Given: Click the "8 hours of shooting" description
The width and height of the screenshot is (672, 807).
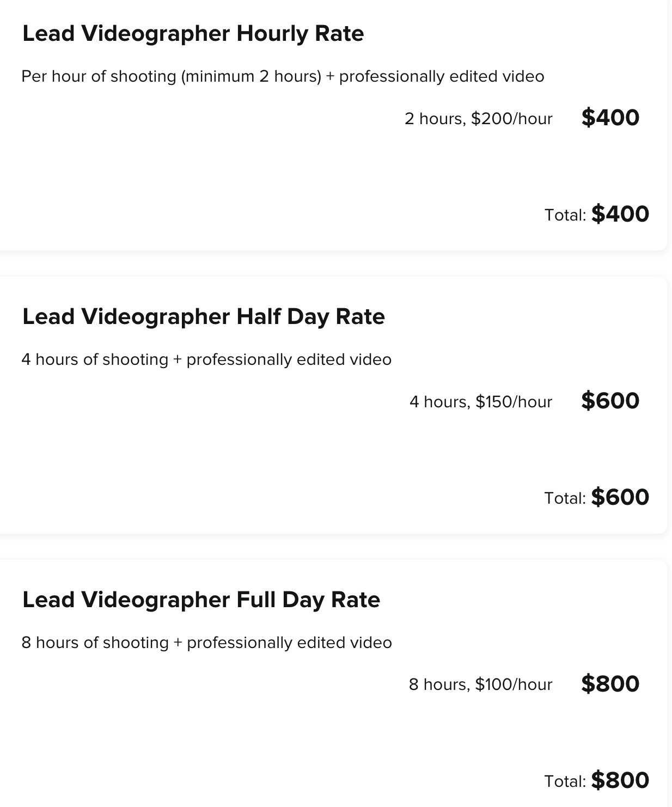Looking at the screenshot, I should point(95,643).
